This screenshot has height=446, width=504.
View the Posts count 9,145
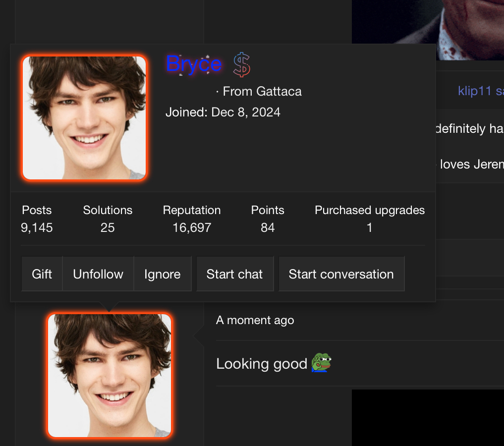tap(37, 227)
